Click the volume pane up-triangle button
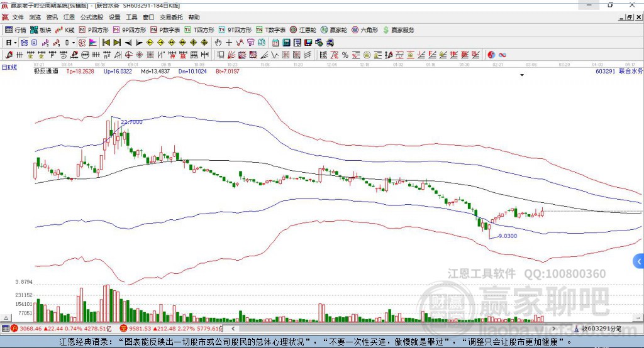 pyautogui.click(x=6, y=318)
